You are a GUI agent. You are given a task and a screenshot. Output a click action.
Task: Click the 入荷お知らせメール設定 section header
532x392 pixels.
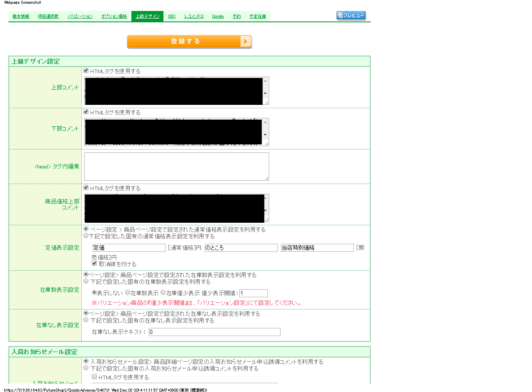click(190, 352)
